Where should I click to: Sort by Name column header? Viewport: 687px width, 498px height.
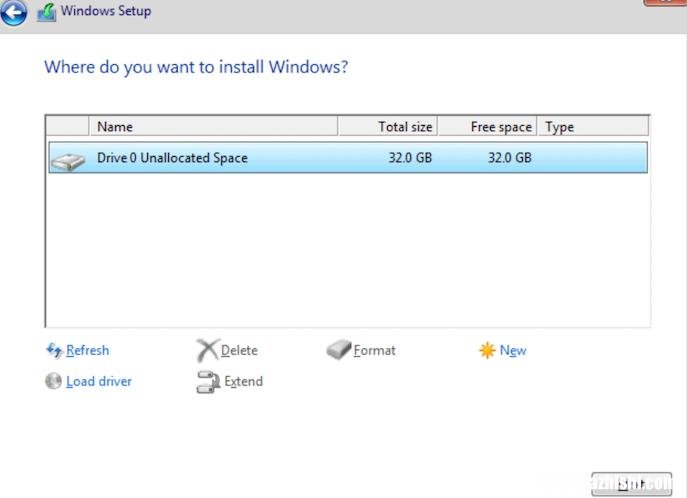coord(213,127)
